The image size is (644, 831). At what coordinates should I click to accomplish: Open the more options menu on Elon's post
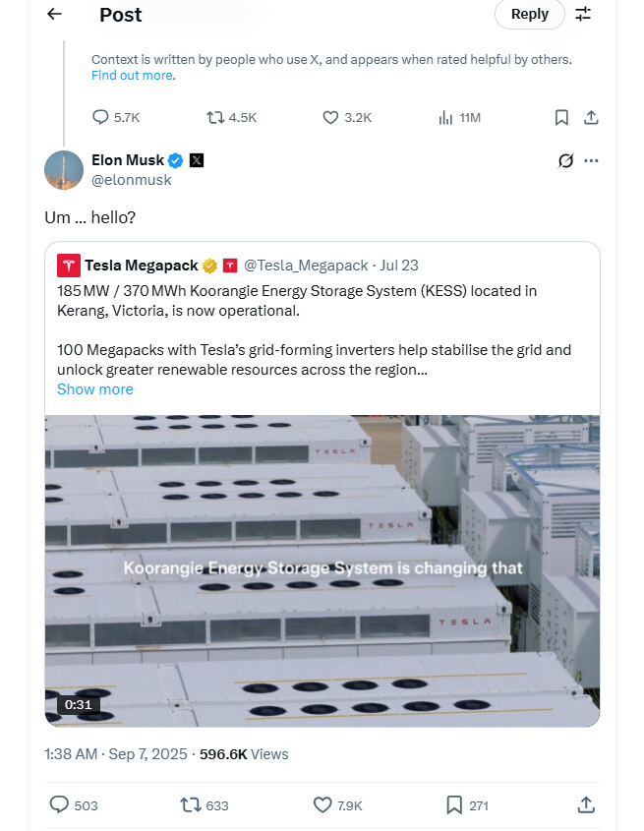coord(591,160)
